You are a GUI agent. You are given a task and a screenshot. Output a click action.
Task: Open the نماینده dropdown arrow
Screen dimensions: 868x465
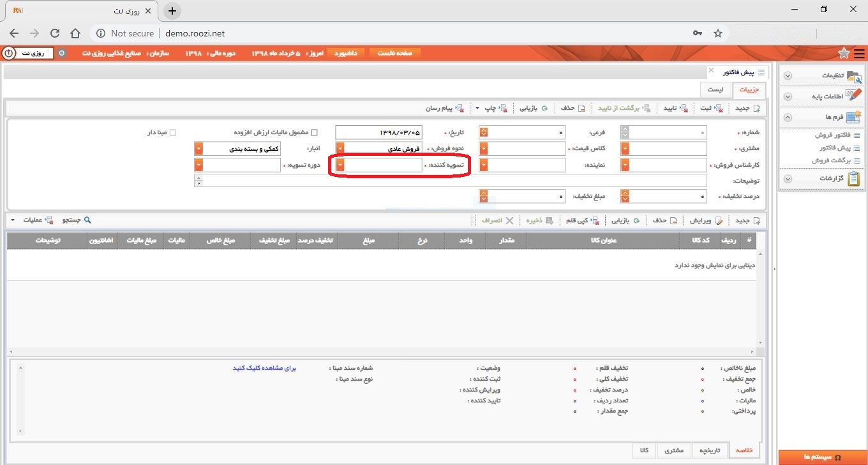coord(484,165)
